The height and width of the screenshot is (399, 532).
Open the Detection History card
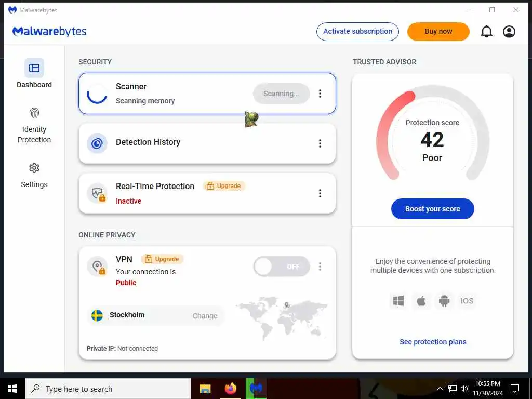coord(207,143)
